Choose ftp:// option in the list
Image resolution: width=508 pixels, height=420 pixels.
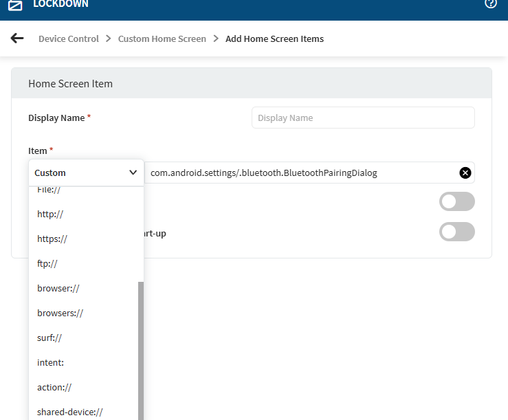(47, 263)
